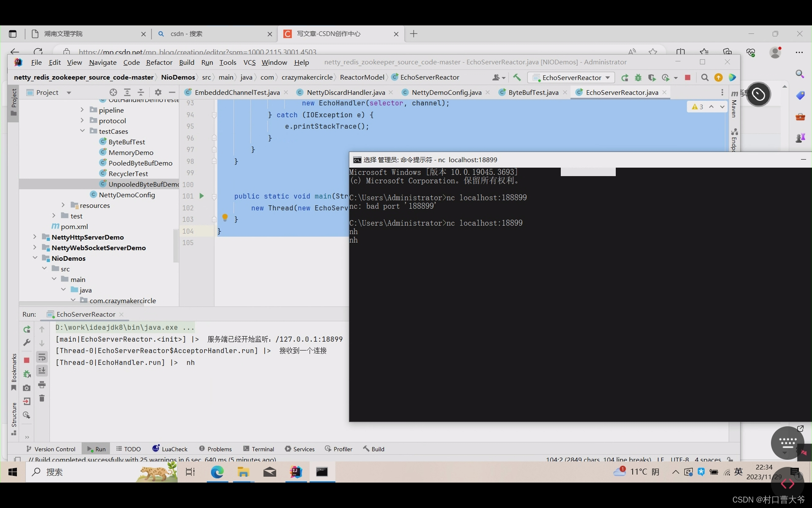This screenshot has height=508, width=812.
Task: Collapse the NioDemos module
Action: pyautogui.click(x=35, y=258)
